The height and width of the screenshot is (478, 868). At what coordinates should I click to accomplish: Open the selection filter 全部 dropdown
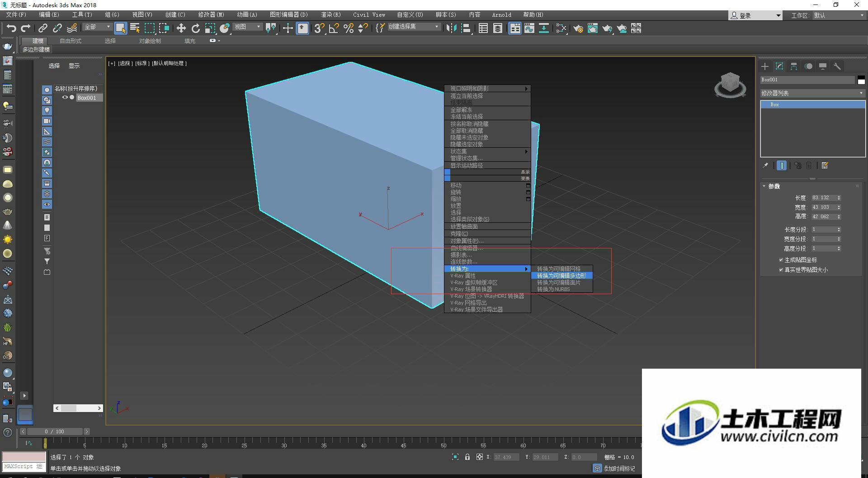point(97,27)
